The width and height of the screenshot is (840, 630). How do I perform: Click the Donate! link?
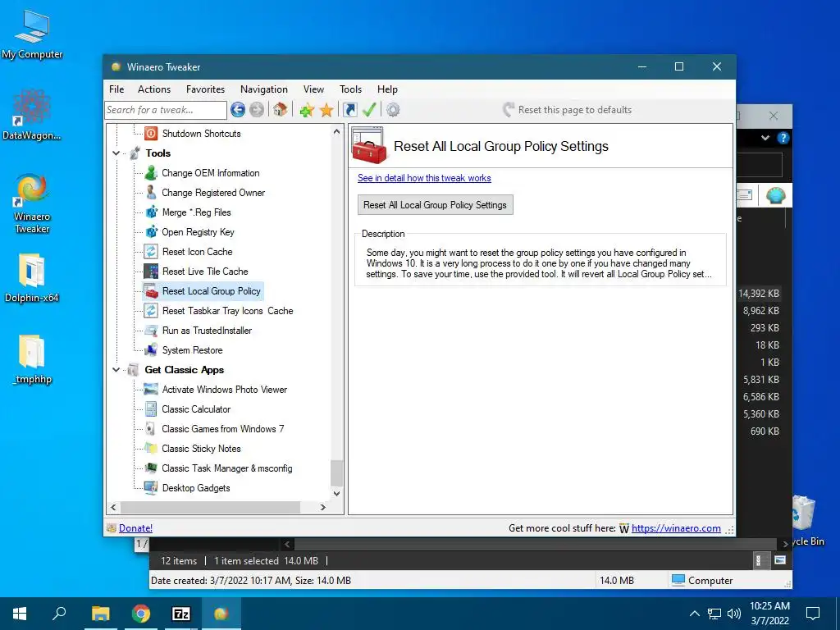[x=135, y=528]
